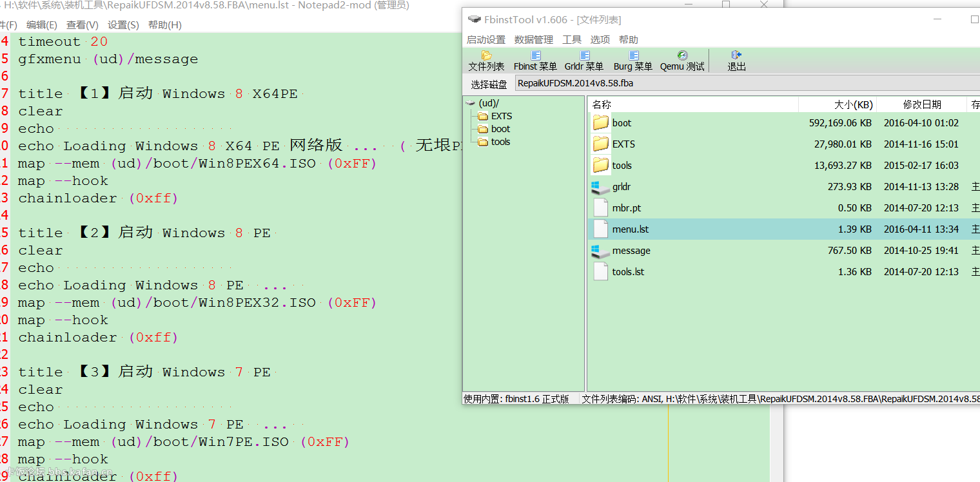Click the mbr.pt size 0.50 KB cell
This screenshot has height=482, width=980.
[x=855, y=207]
